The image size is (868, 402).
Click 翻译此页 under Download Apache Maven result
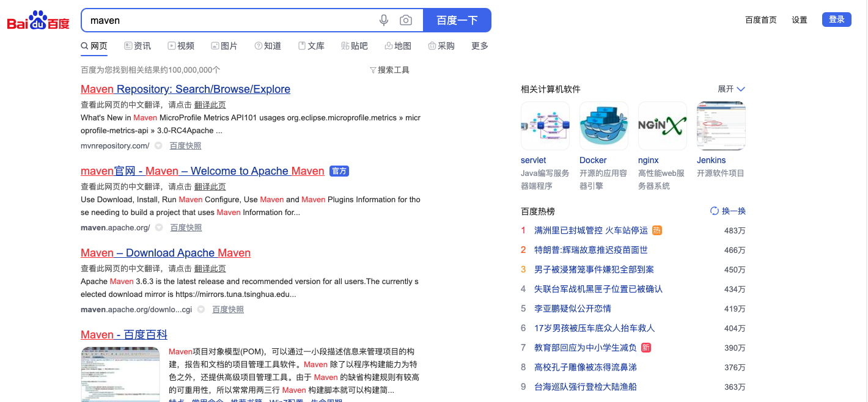(210, 268)
